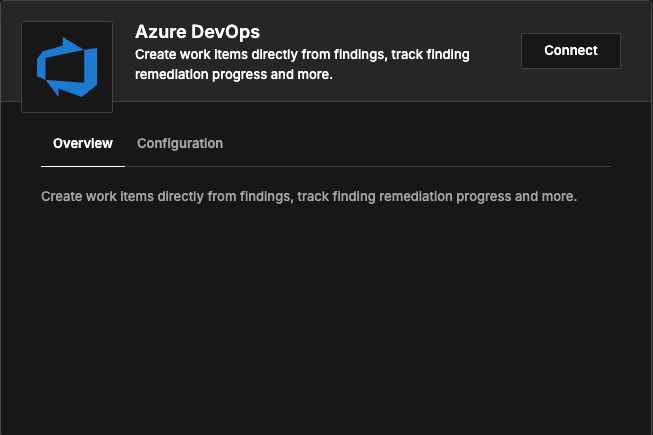The image size is (653, 435).
Task: Click the Overview body description paragraph
Action: coord(309,196)
